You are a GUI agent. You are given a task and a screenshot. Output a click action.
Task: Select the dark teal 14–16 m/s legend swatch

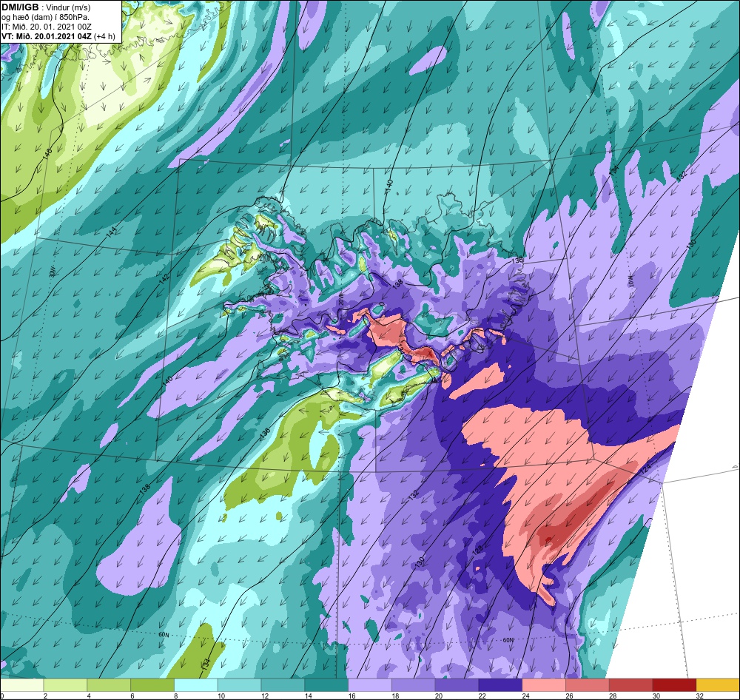(326, 685)
